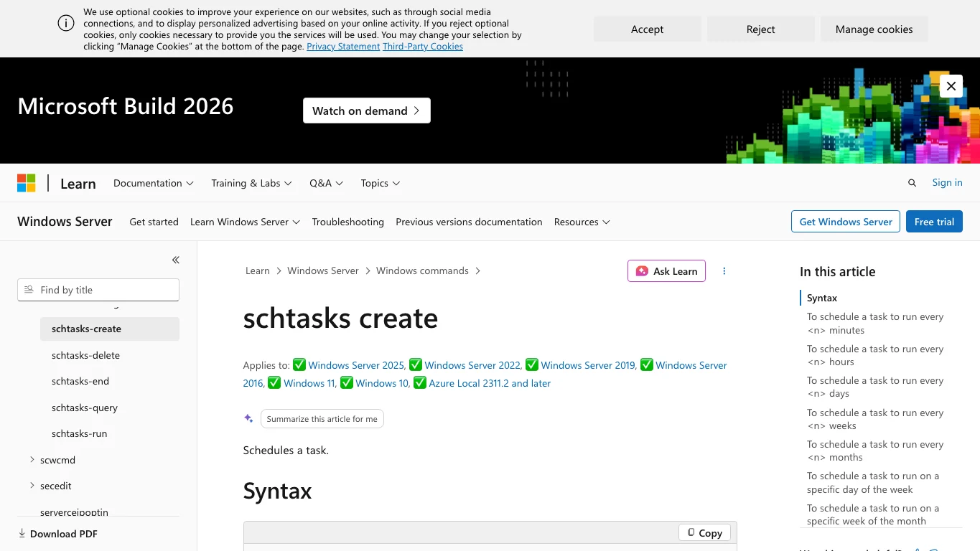Click the Download PDF icon

(x=22, y=533)
